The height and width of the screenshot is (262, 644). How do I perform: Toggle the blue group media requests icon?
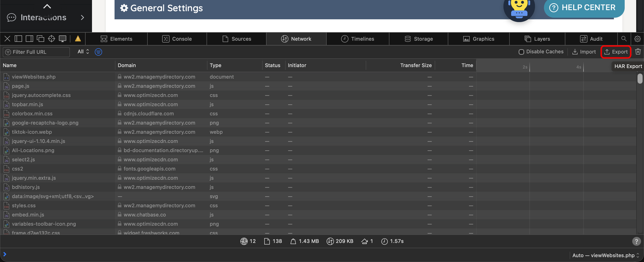point(98,52)
